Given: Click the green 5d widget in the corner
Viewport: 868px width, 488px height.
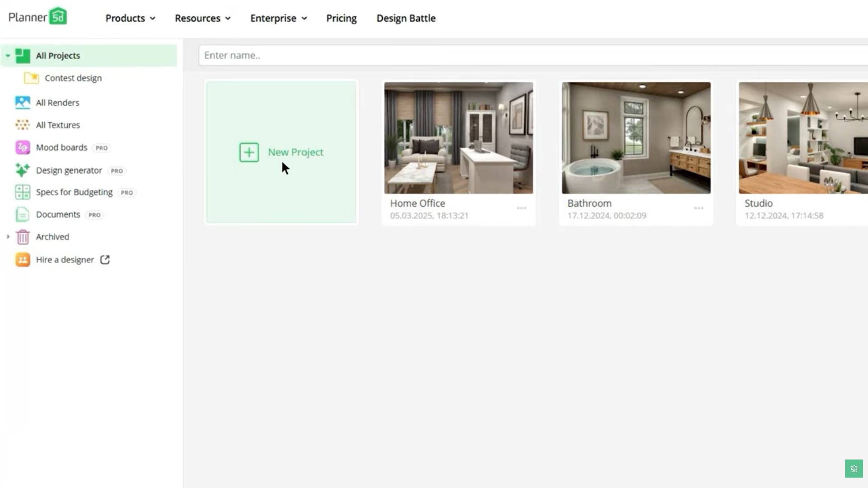Looking at the screenshot, I should (x=854, y=469).
